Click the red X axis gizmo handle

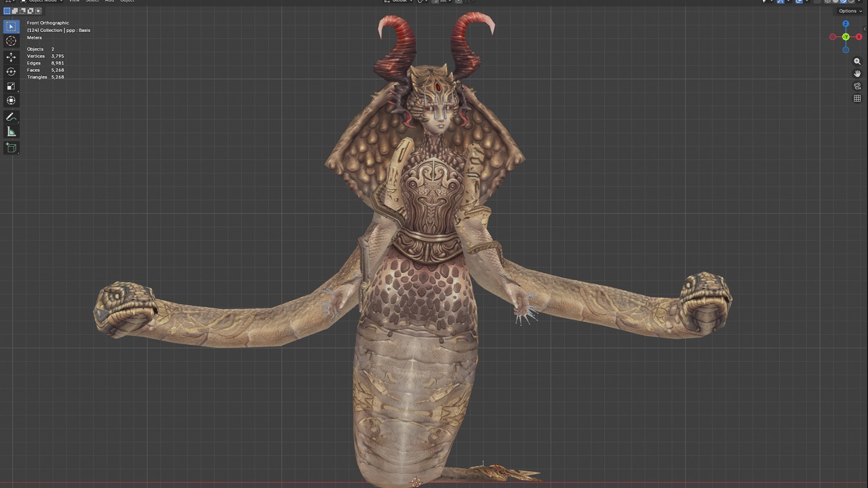coord(859,37)
